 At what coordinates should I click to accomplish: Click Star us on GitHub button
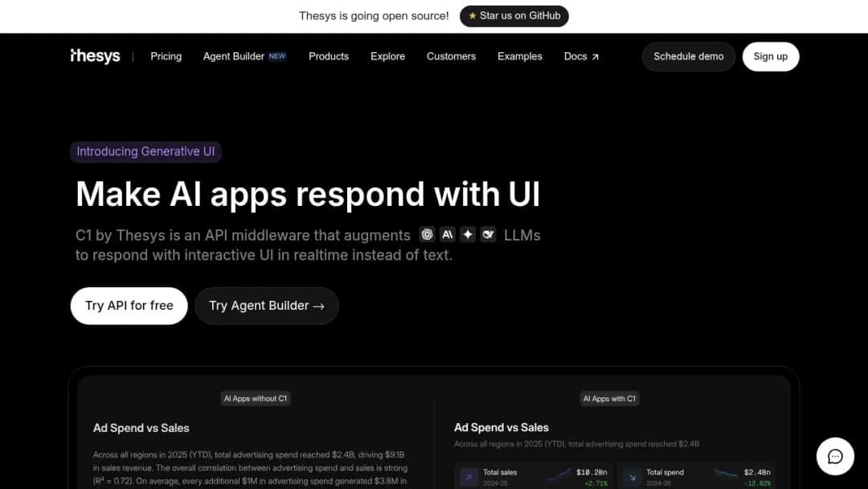(x=514, y=16)
